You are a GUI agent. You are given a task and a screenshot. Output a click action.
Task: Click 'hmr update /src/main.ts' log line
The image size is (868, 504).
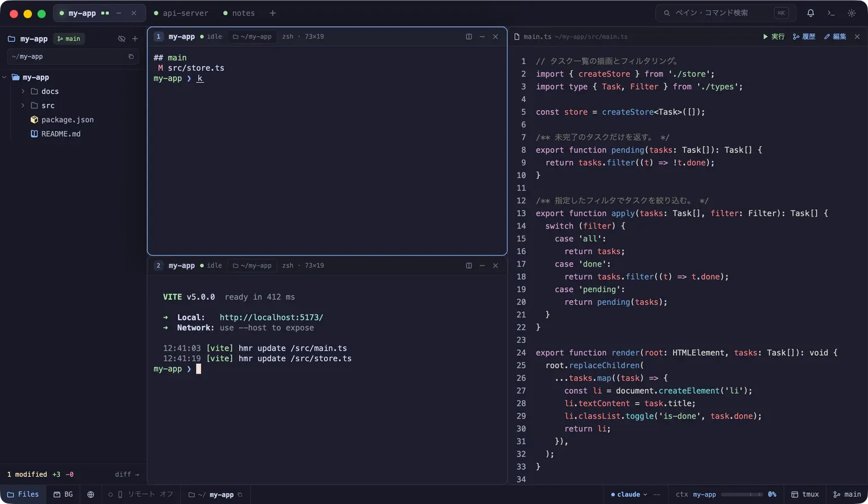(293, 348)
